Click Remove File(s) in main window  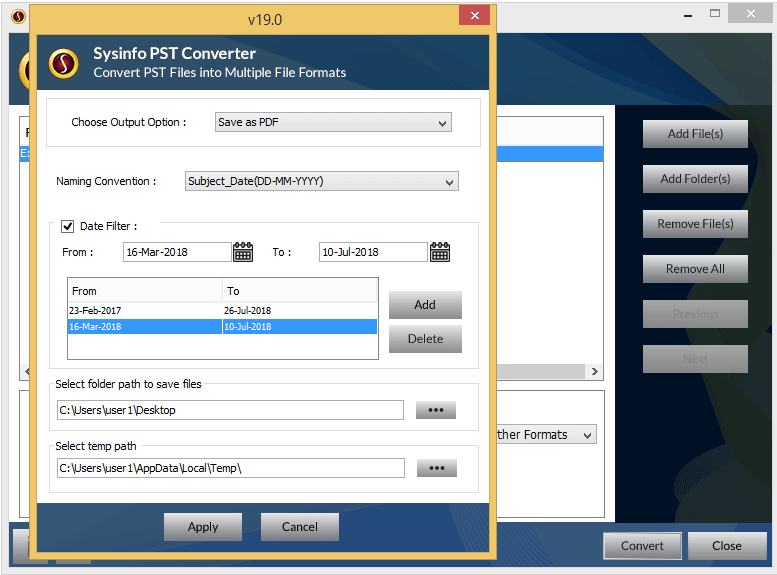695,224
